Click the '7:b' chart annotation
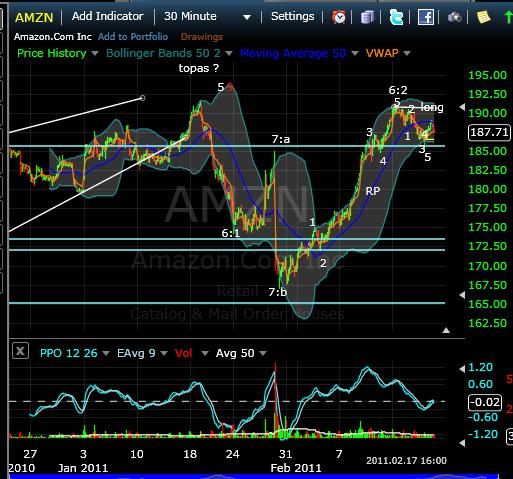 (x=278, y=292)
